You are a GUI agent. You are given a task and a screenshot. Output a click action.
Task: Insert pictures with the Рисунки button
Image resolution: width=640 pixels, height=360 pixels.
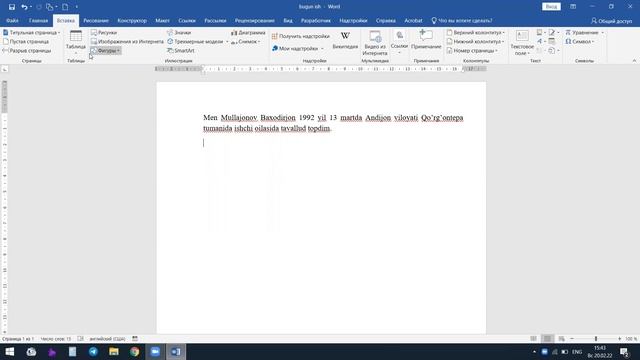coord(104,32)
